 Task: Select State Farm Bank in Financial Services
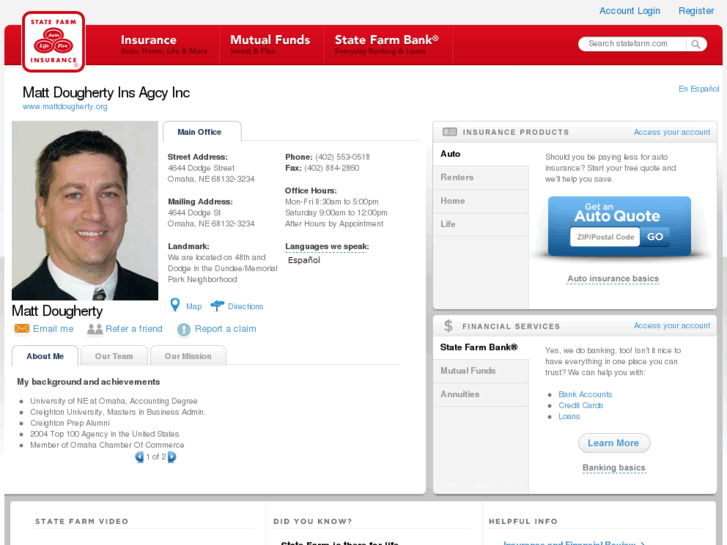[481, 347]
